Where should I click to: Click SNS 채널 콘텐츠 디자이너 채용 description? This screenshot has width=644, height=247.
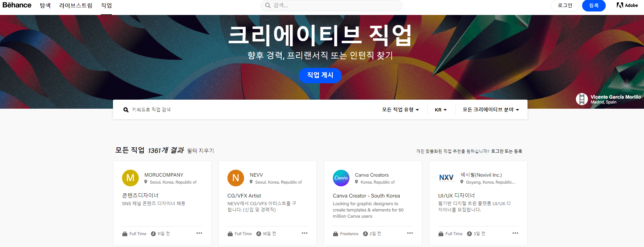(x=154, y=203)
